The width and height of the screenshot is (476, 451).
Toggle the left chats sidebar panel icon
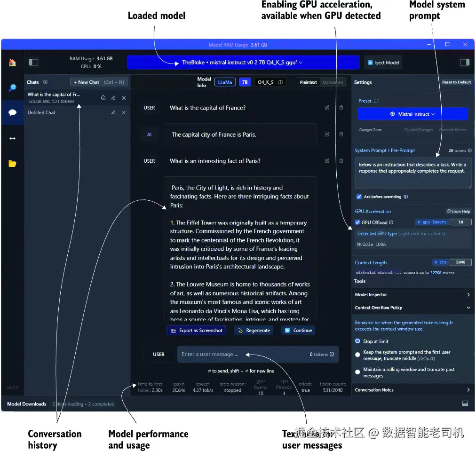pyautogui.click(x=33, y=63)
